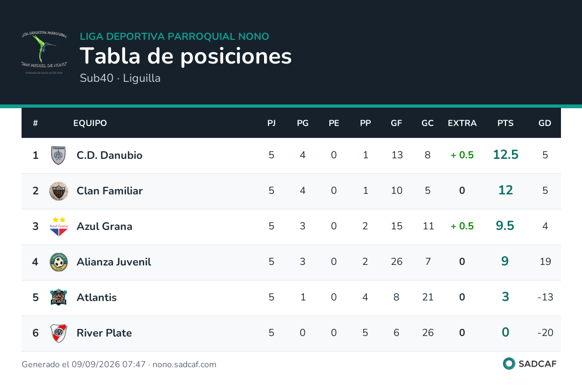
Task: Open the Alianza Juvenil team name
Action: [114, 262]
